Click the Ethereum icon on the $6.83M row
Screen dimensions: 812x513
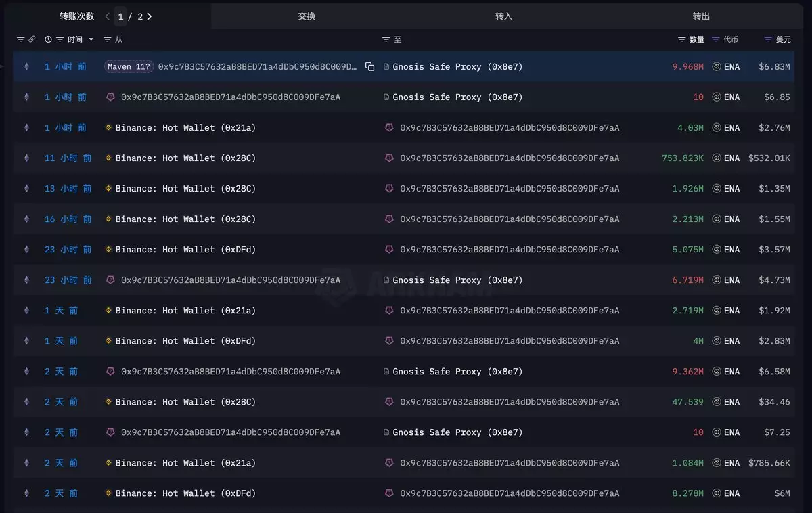pos(27,66)
